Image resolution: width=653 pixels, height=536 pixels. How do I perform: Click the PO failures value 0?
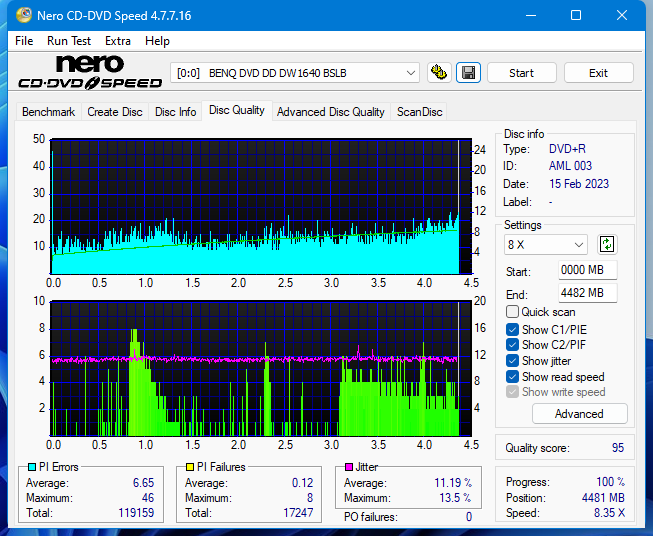point(469,517)
